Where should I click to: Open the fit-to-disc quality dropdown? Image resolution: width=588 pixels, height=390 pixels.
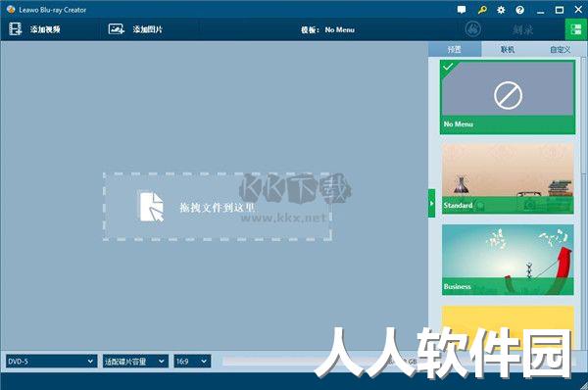point(135,362)
